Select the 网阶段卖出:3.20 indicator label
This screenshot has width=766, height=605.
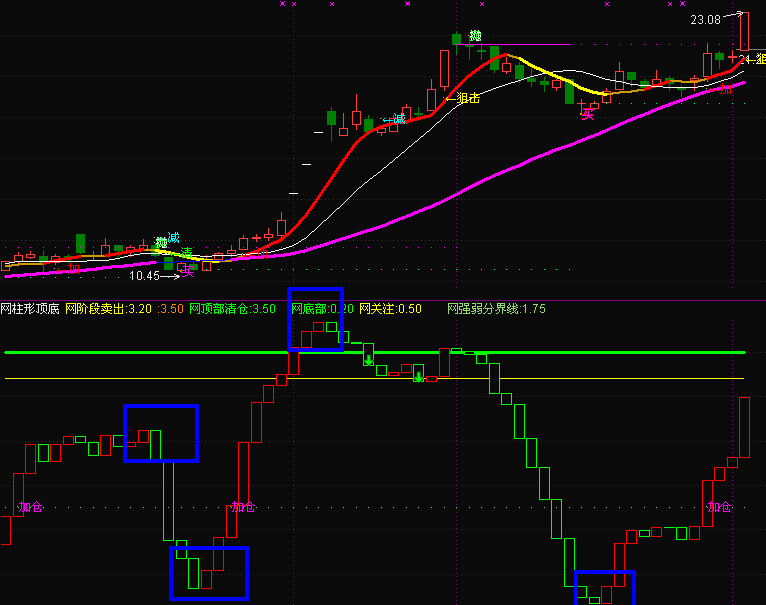[x=108, y=309]
